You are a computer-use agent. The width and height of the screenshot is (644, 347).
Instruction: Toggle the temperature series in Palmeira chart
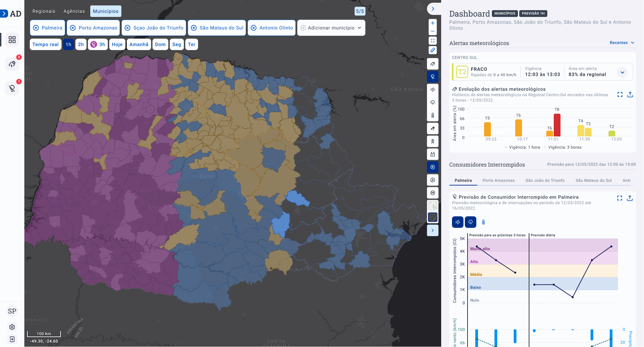pos(483,222)
